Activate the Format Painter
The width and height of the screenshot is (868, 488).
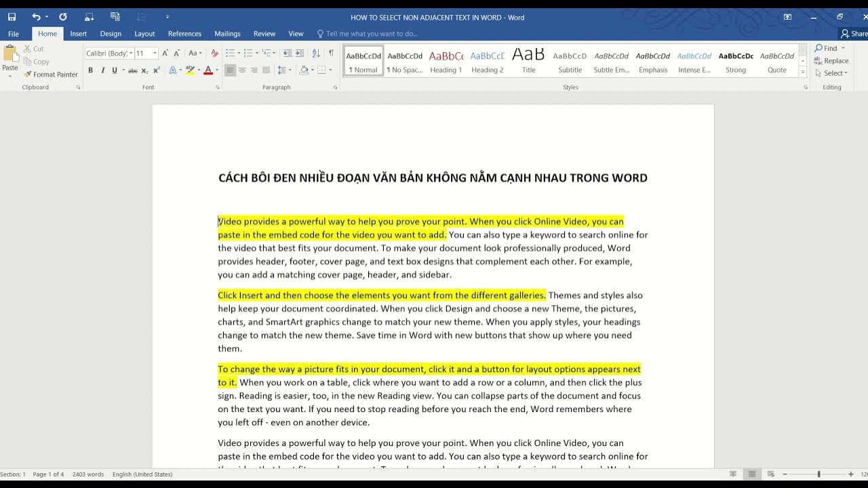[x=51, y=75]
